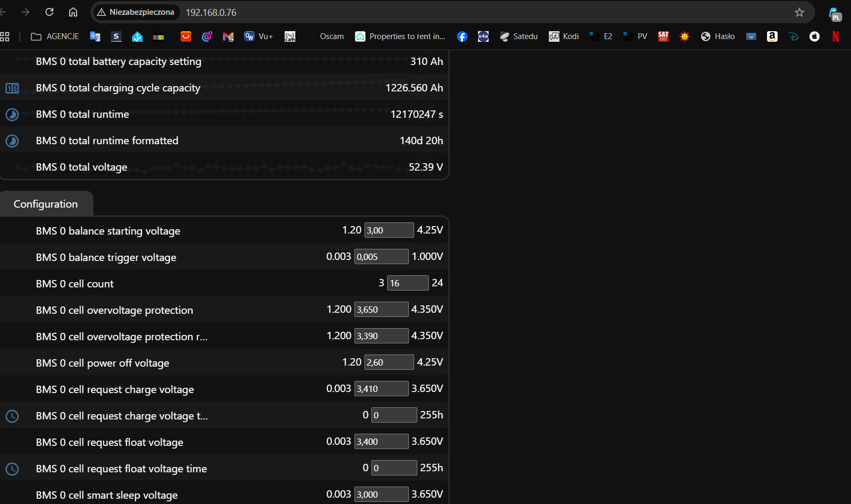
Task: Open the Hasło bookmark
Action: point(718,36)
